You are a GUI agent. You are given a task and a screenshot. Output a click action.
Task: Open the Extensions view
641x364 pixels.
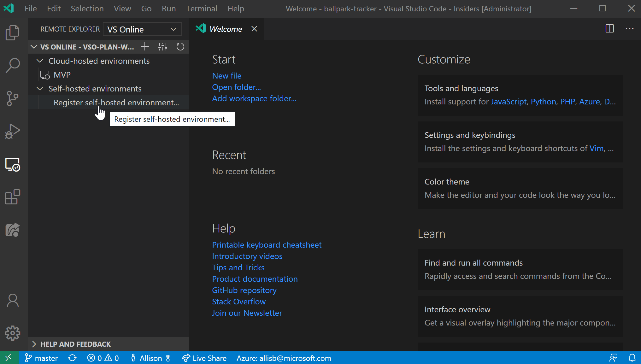13,197
